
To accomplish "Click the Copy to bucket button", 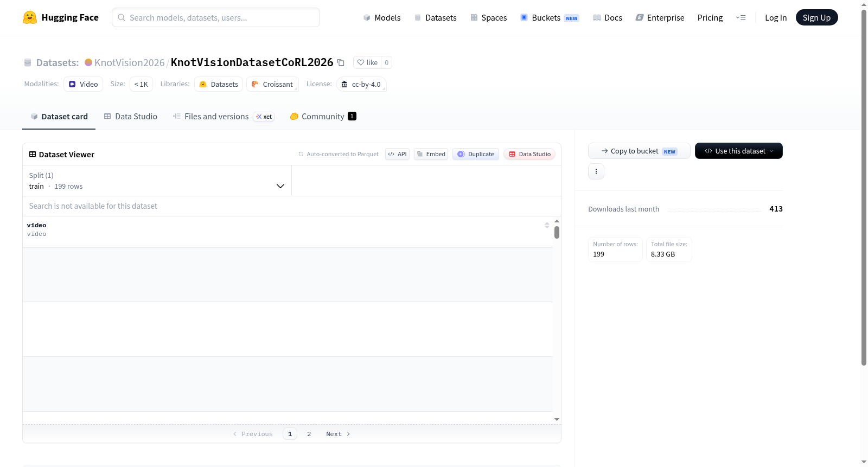I will [639, 151].
